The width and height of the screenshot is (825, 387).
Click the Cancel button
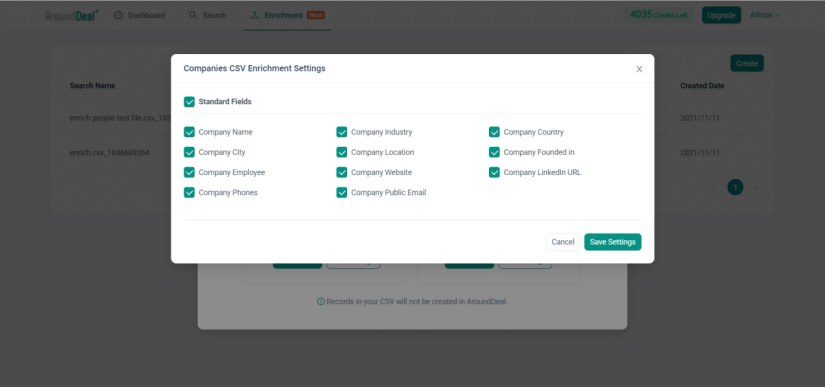pyautogui.click(x=562, y=242)
